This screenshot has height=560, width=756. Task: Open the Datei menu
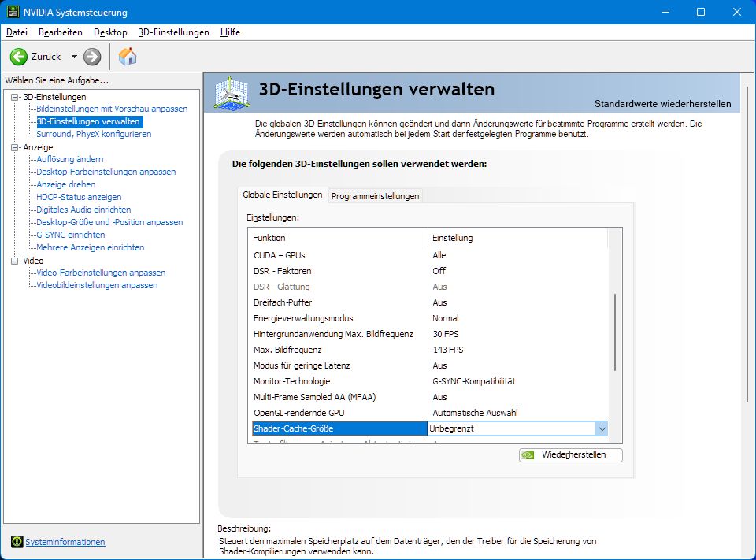tap(17, 32)
